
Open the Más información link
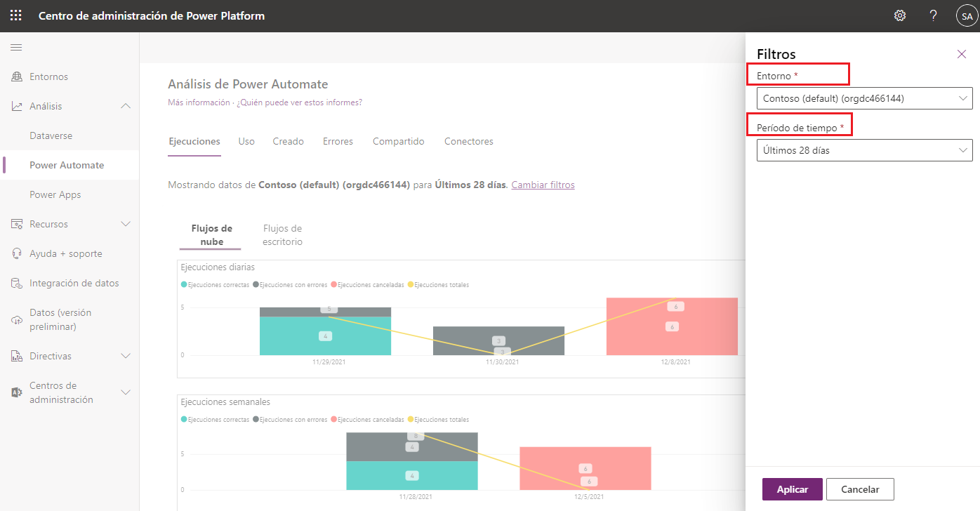tap(199, 102)
